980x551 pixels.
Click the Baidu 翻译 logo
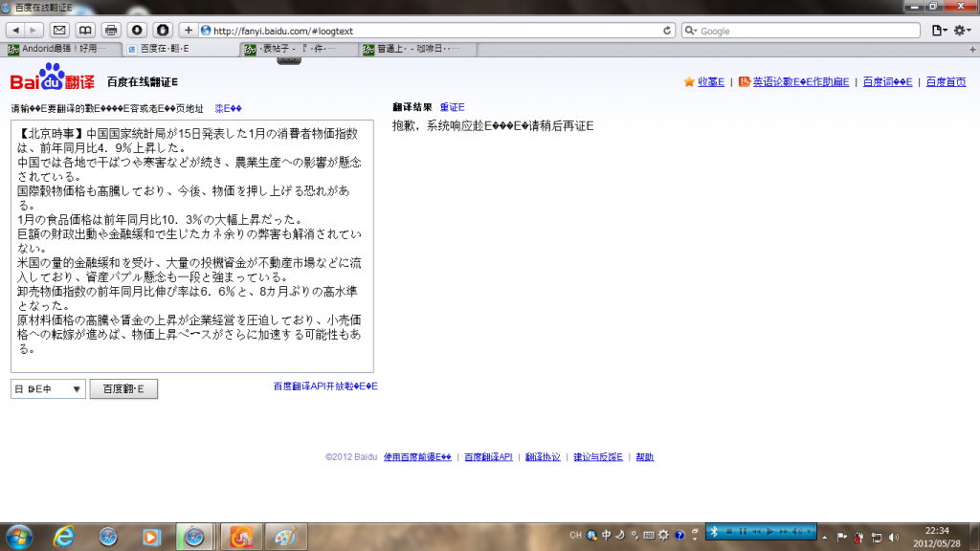pyautogui.click(x=53, y=77)
